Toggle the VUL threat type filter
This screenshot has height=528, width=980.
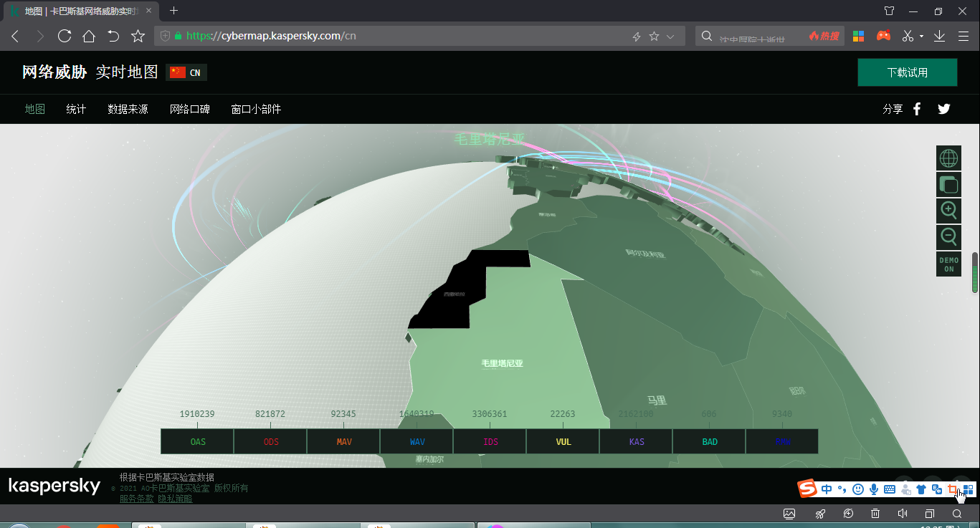coord(563,441)
